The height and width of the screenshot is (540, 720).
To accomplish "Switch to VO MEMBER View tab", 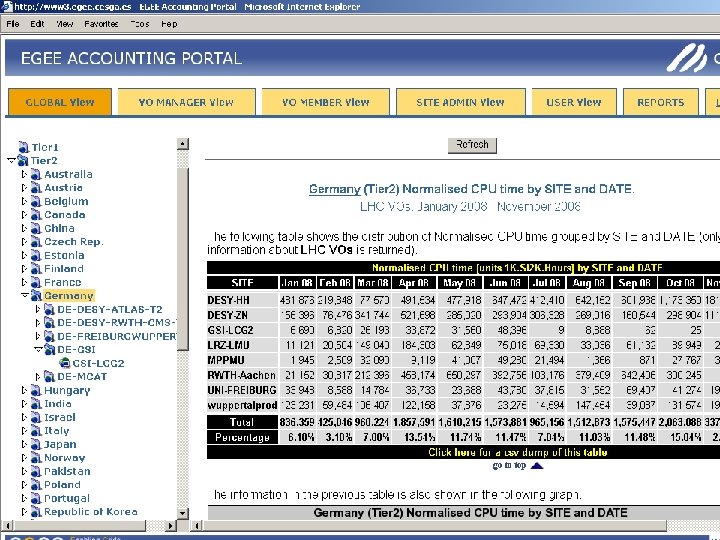I will [326, 102].
